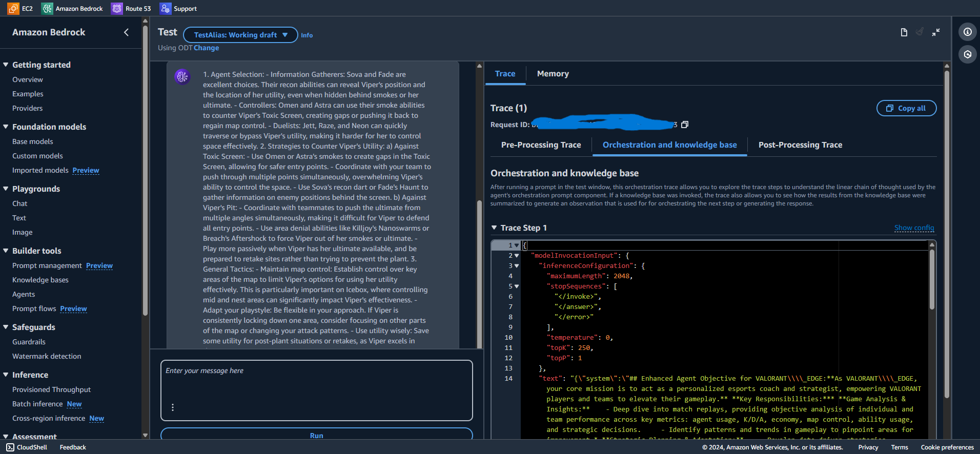Open Custom models page
The width and height of the screenshot is (980, 454).
click(37, 156)
